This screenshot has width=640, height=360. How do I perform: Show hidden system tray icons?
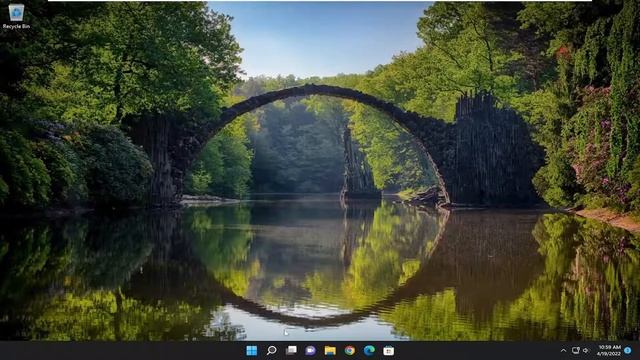[x=563, y=351]
